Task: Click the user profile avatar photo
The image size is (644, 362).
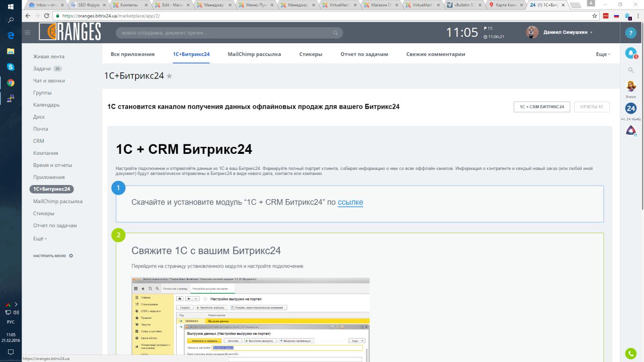Action: click(532, 32)
